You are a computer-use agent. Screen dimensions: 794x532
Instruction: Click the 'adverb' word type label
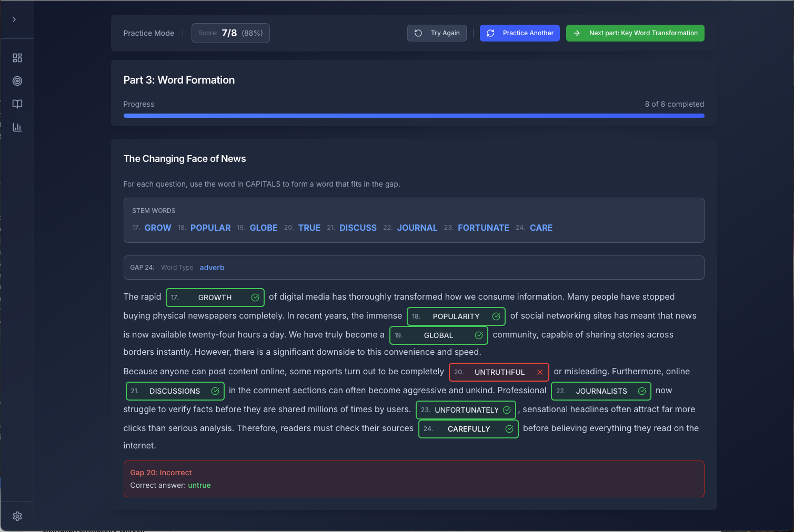(x=212, y=268)
